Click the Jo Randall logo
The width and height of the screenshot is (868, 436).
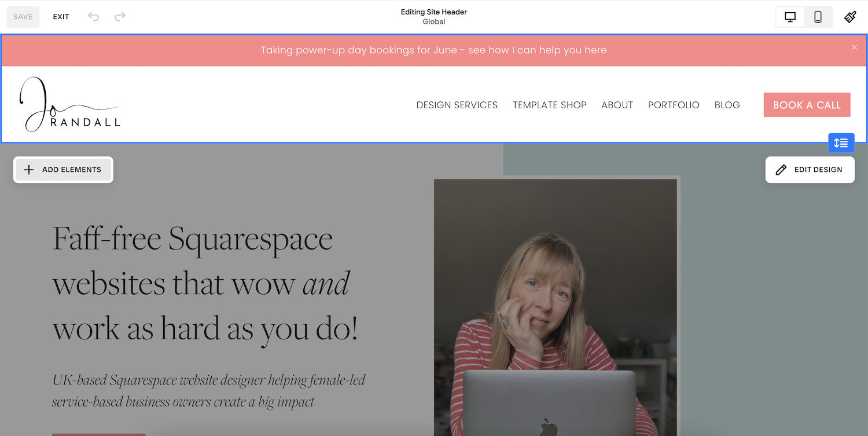point(69,103)
